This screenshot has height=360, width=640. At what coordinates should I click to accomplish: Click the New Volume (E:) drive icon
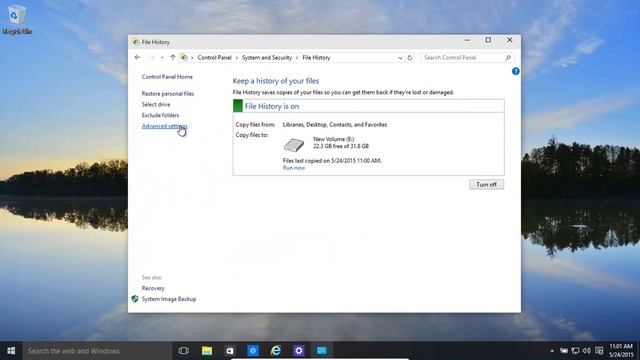tap(294, 144)
